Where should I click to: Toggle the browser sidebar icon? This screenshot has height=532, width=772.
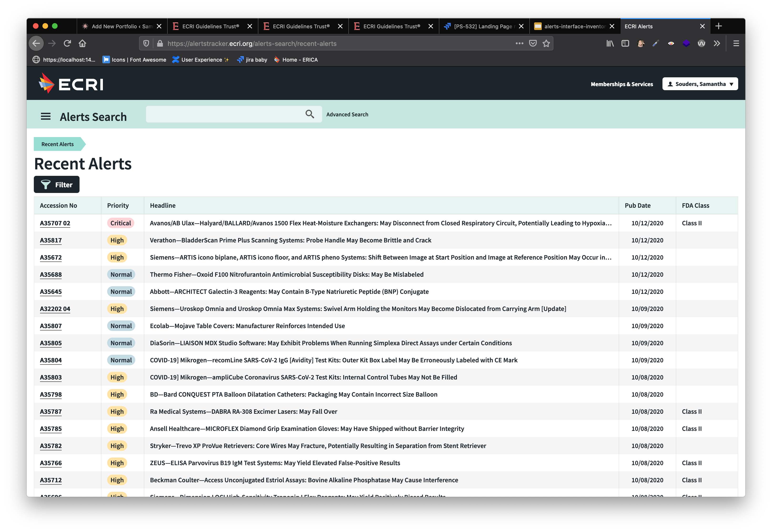click(x=625, y=43)
